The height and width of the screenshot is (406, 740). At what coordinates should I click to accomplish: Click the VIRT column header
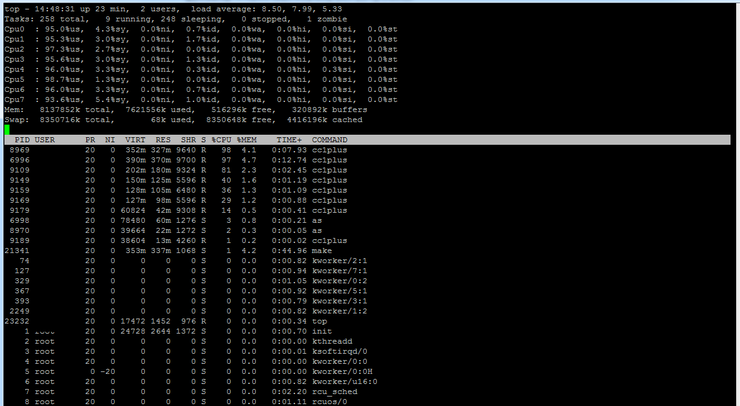coord(135,140)
